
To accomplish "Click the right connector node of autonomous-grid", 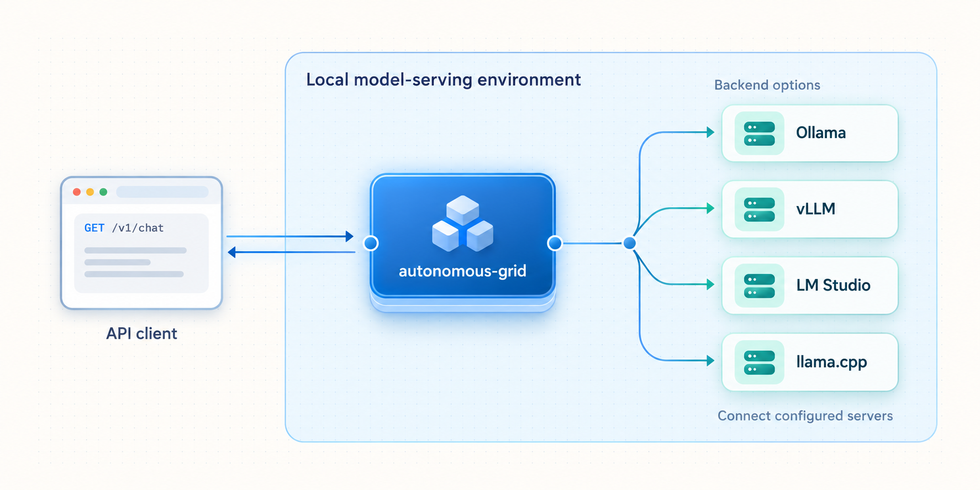I will (555, 243).
